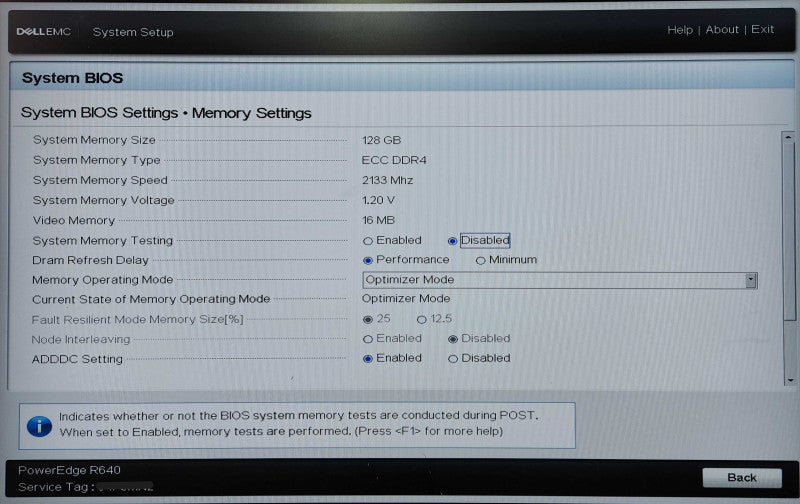Open the Memory Operating Mode dropdown
The height and width of the screenshot is (504, 800).
[x=560, y=280]
